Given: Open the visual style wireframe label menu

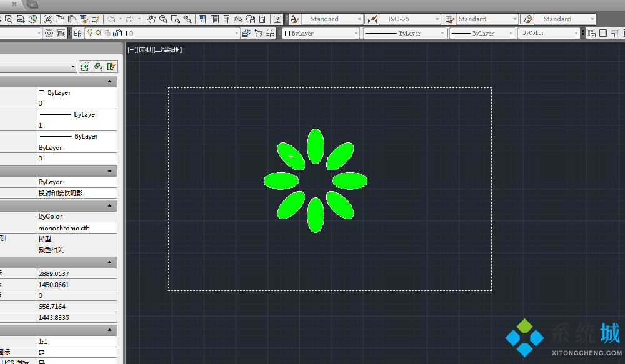Looking at the screenshot, I should (x=167, y=49).
